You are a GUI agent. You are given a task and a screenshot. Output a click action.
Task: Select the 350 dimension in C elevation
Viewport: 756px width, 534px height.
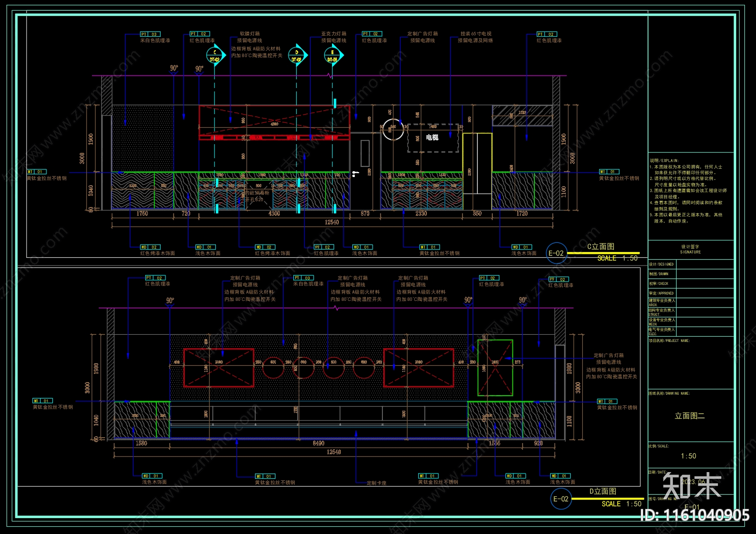[x=477, y=213]
